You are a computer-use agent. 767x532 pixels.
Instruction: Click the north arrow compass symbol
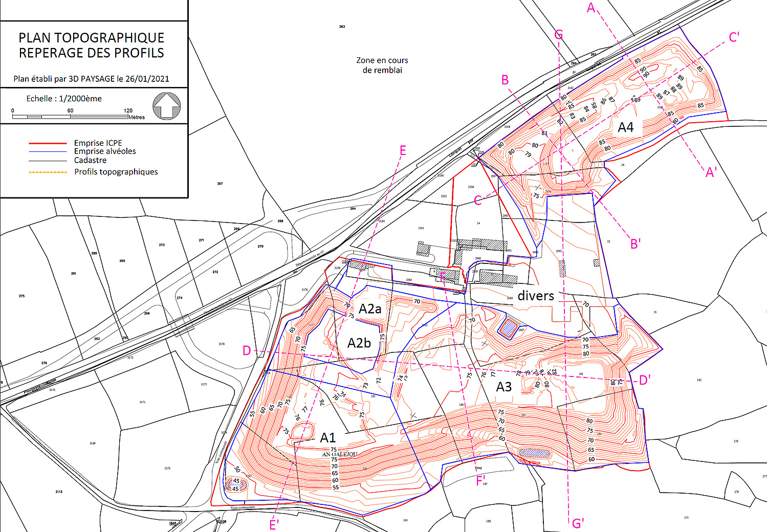(x=167, y=106)
